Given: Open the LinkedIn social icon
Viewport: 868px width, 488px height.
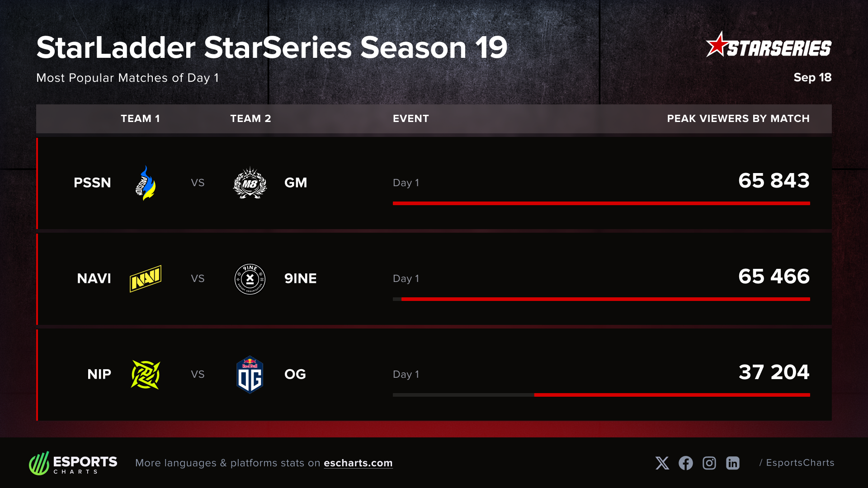Looking at the screenshot, I should point(733,463).
